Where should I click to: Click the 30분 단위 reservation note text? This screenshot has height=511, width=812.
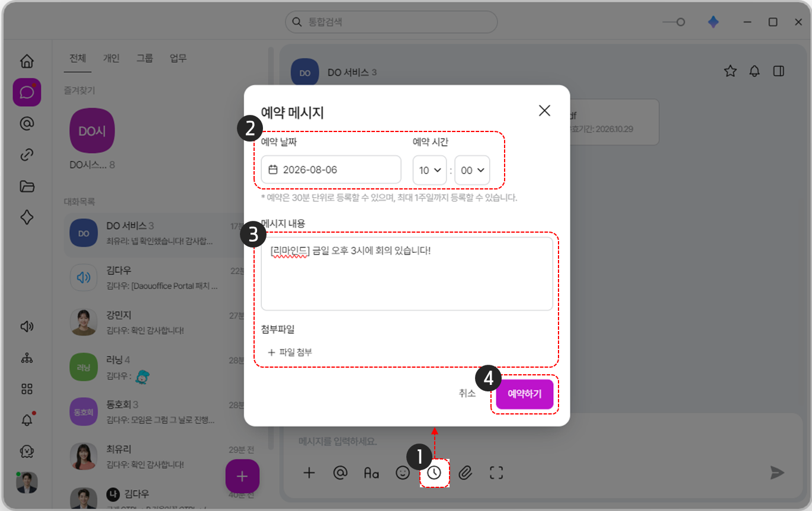(x=389, y=198)
